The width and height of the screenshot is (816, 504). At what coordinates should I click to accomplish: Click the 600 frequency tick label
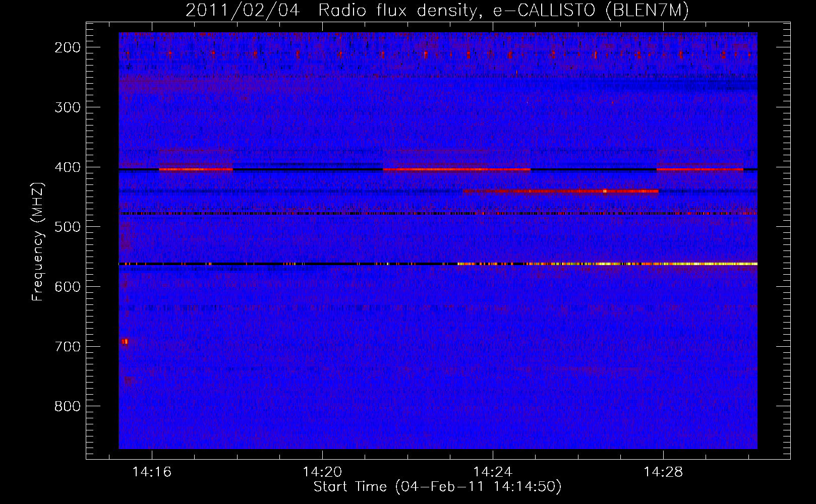(x=68, y=287)
